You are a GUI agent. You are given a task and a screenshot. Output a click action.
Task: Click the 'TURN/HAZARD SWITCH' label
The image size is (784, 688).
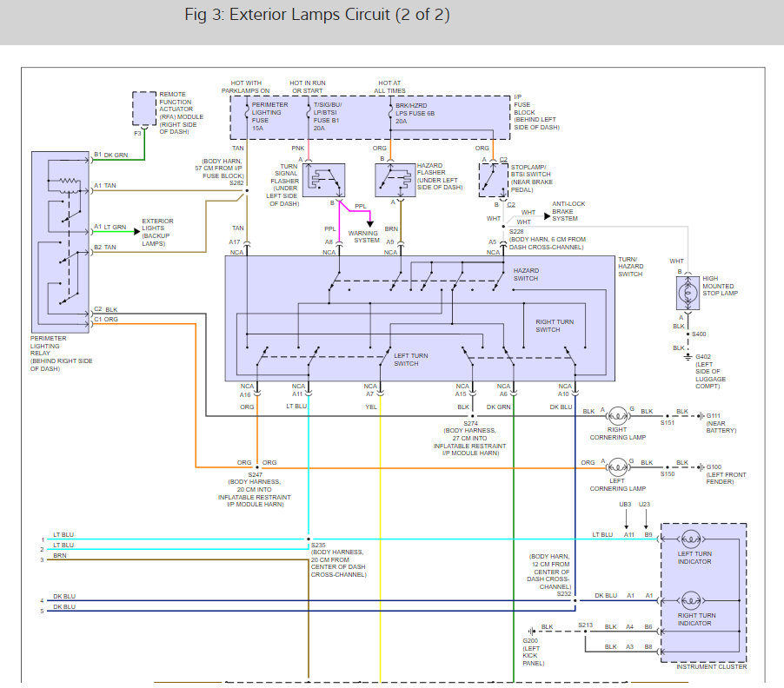click(630, 267)
